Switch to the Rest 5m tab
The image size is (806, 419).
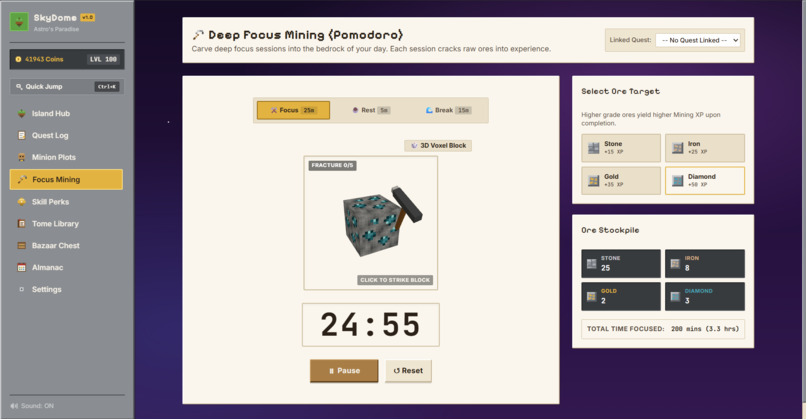pos(371,110)
